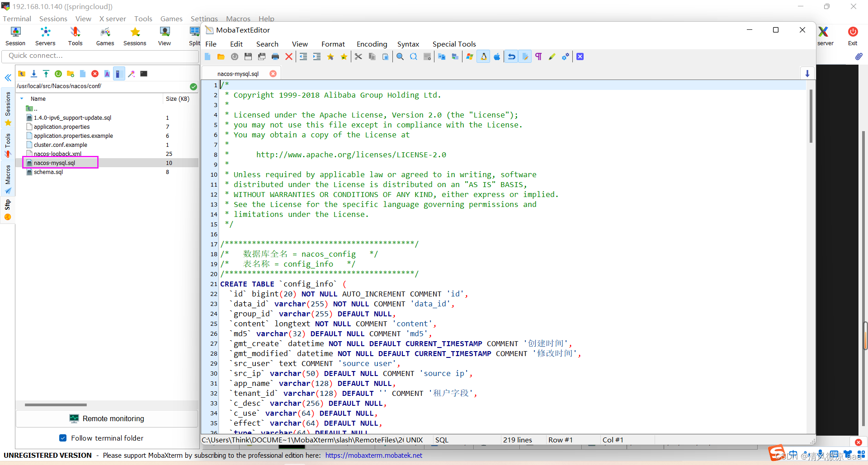This screenshot has width=868, height=465.
Task: Open the File menu in MobaTextEditor
Action: (211, 44)
